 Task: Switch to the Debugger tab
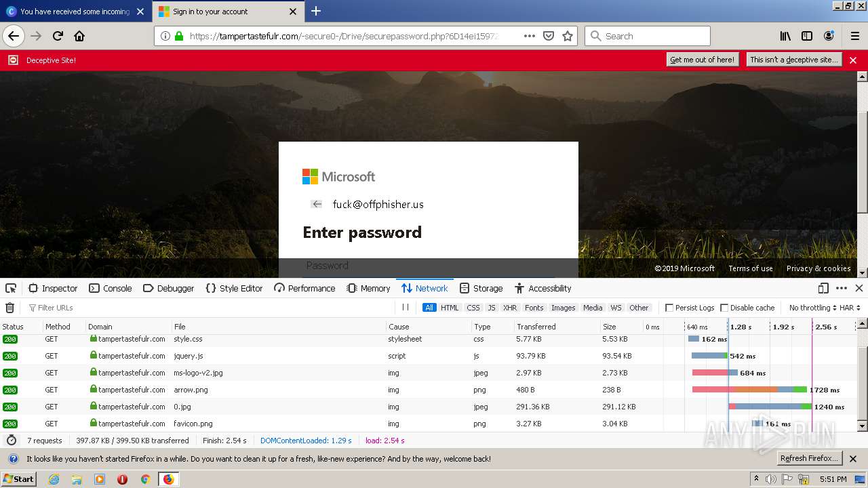click(x=169, y=288)
